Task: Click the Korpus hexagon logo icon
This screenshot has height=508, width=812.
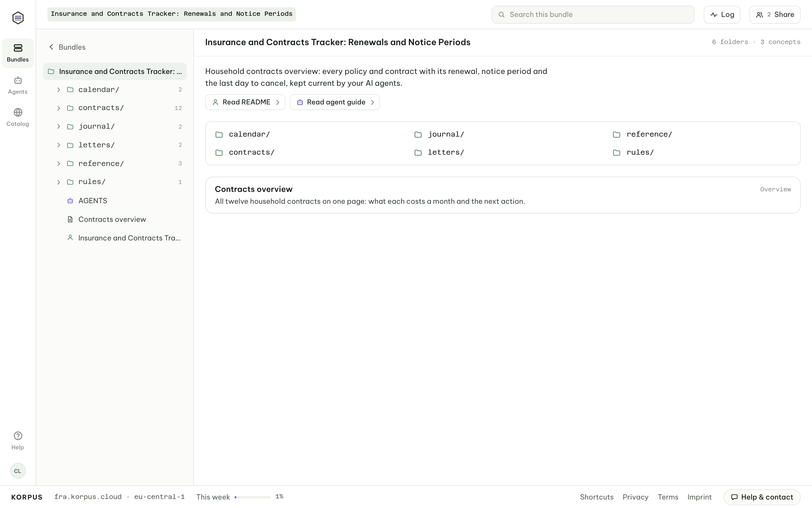Action: [18, 18]
